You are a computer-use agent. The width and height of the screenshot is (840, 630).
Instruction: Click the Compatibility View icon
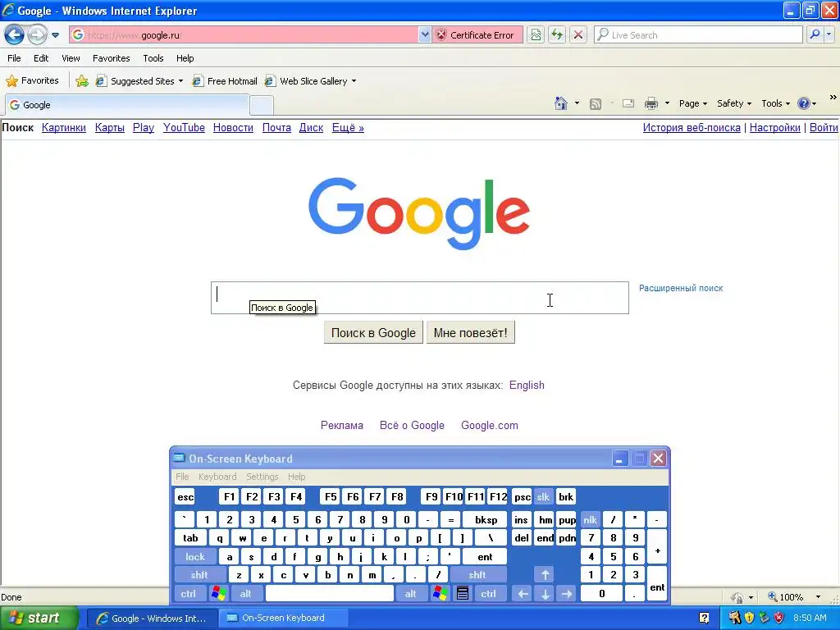click(x=536, y=35)
